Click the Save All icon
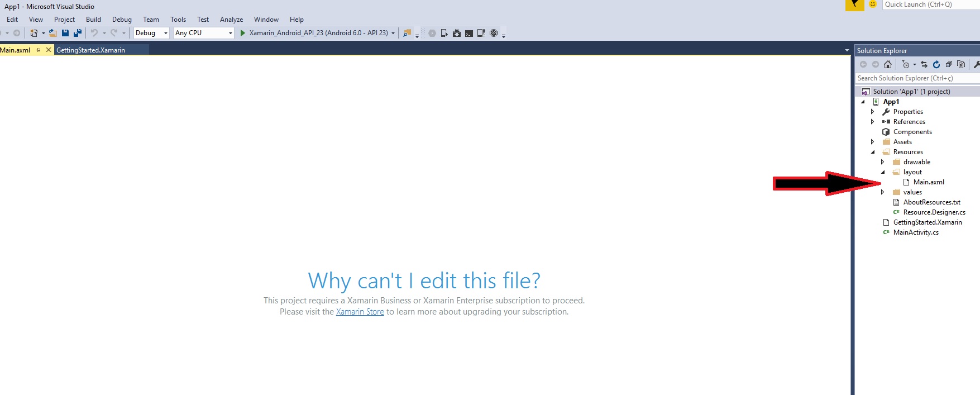Image resolution: width=980 pixels, height=395 pixels. click(78, 33)
